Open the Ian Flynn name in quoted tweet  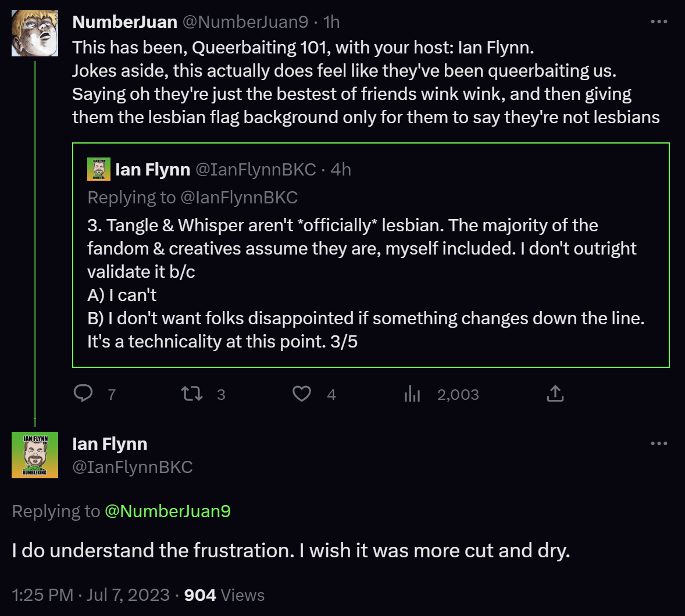coord(153,170)
